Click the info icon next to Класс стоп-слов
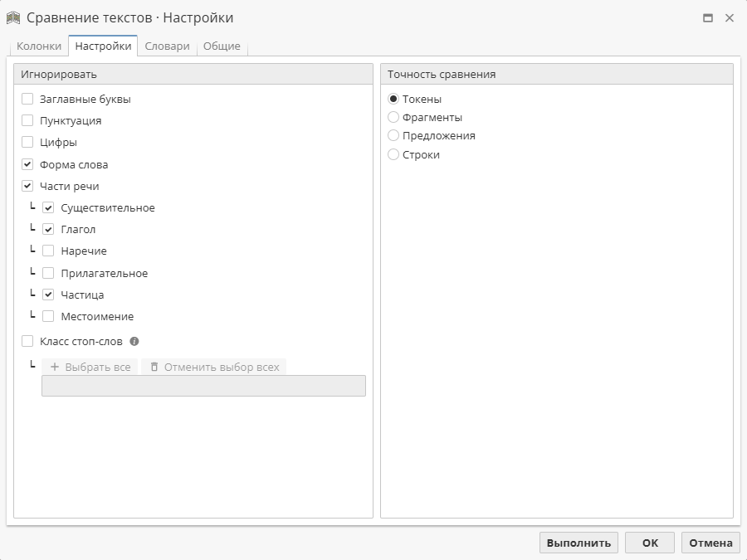The width and height of the screenshot is (747, 560). click(134, 342)
